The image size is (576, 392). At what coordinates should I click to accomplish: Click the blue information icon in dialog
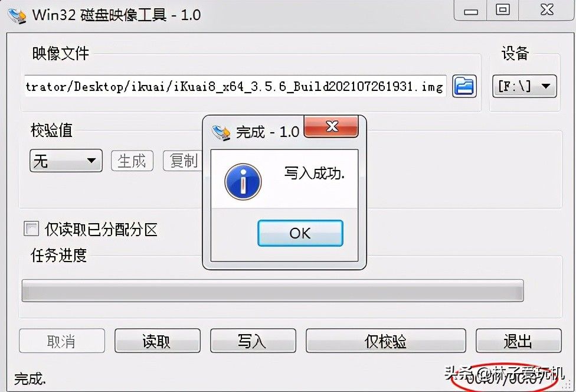(243, 181)
